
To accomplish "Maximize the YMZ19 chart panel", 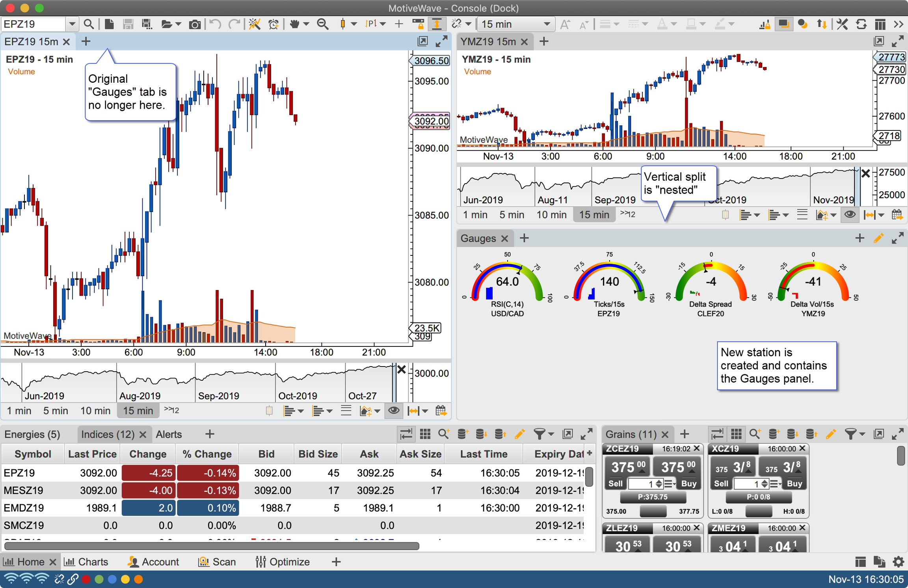I will [897, 41].
